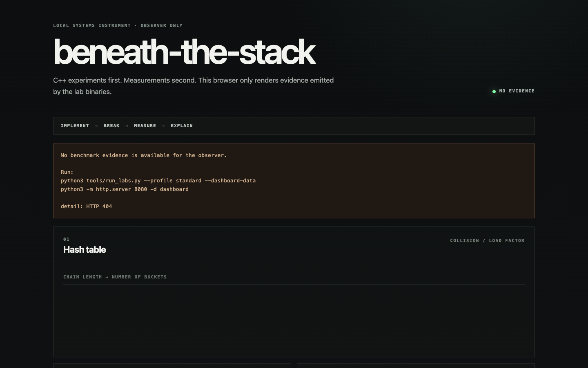
Task: Click the arrow between BREAK and MEASURE
Action: click(127, 126)
